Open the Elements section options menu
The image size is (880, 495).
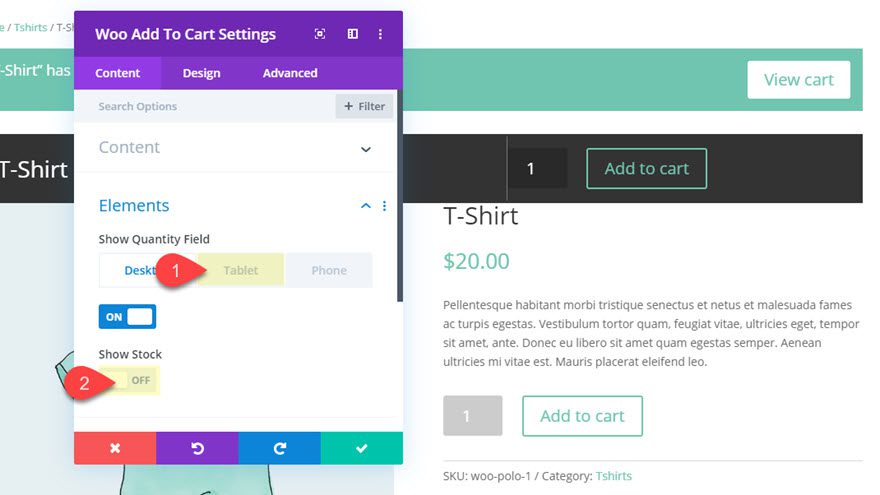(385, 206)
